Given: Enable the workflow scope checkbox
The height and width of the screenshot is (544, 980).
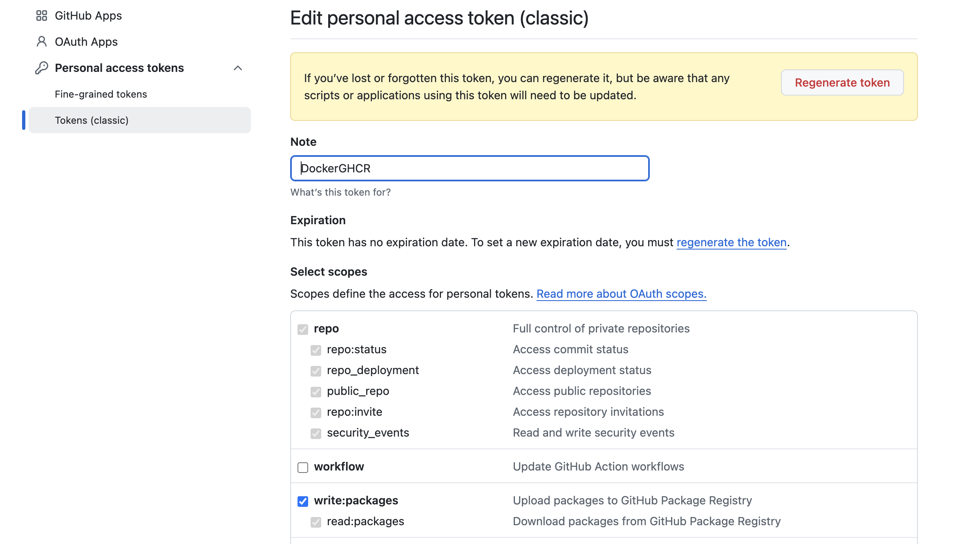Looking at the screenshot, I should pos(303,467).
